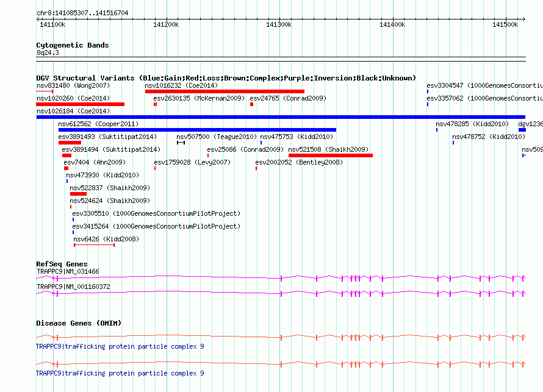
Task: Select the red nsv1016232 (Coe2014) loss bar
Action: click(x=225, y=91)
